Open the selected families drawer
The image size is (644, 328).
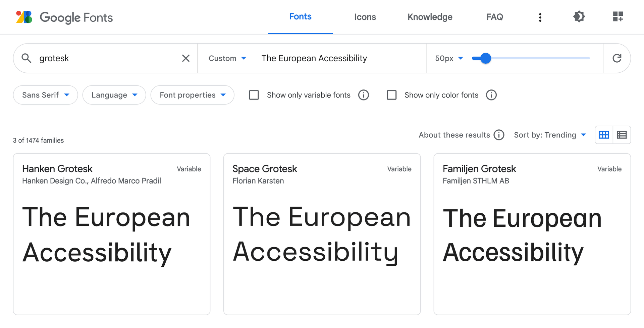[x=618, y=17]
